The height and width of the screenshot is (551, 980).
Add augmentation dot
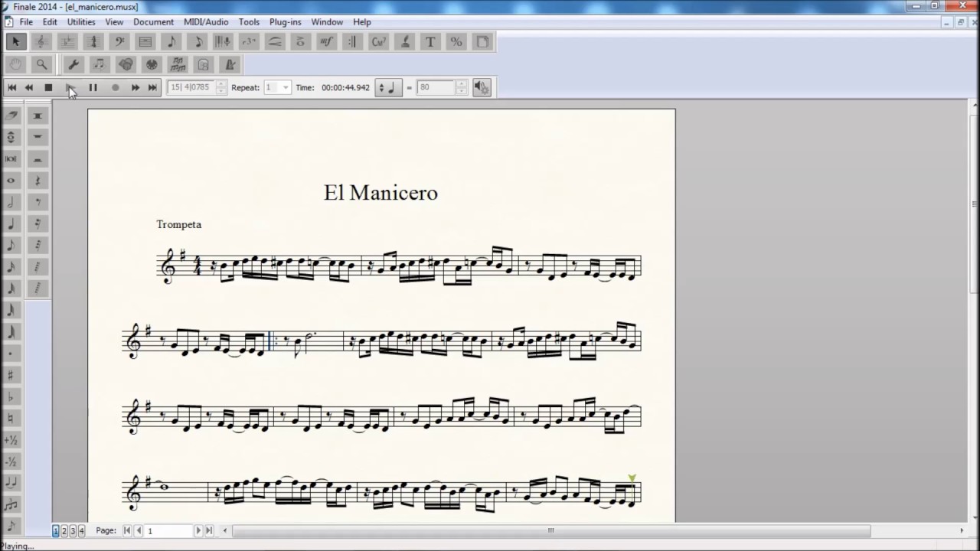11,354
